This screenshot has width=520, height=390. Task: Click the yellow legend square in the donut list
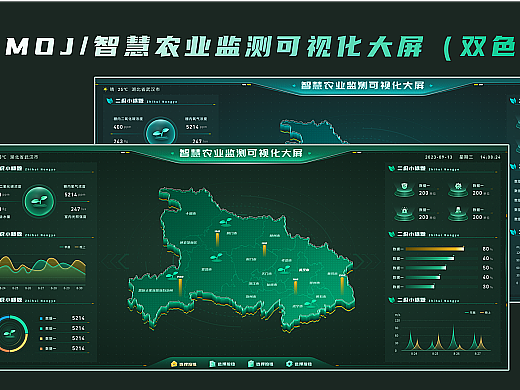click(x=41, y=339)
